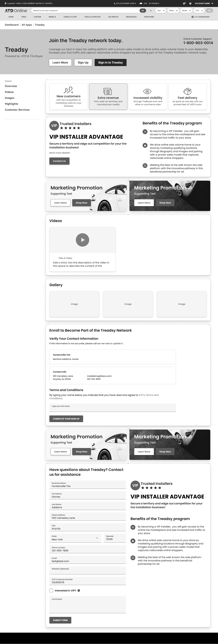Open the Wheels nav menu

pos(52,17)
